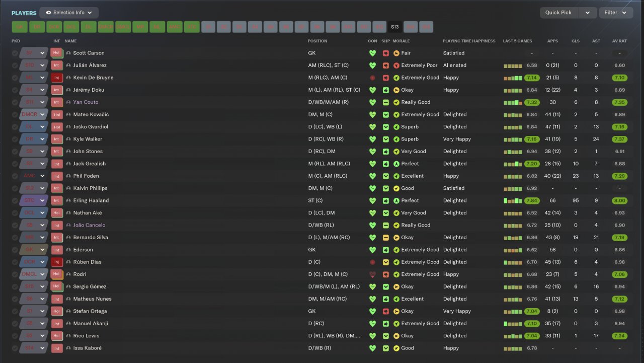Click the match sharpness icon for Rúben Dias

[x=386, y=262]
